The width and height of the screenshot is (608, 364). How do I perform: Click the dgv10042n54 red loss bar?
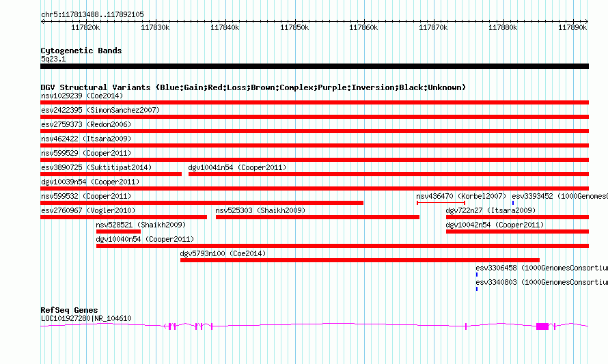[x=517, y=232]
